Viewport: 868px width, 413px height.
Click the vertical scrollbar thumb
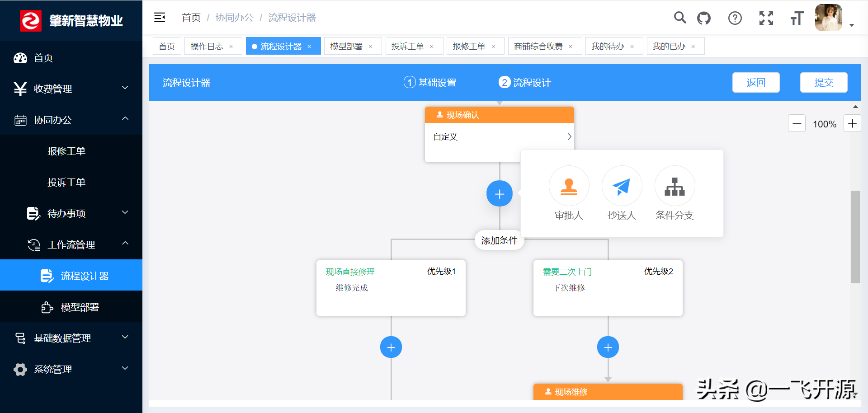[x=855, y=237]
